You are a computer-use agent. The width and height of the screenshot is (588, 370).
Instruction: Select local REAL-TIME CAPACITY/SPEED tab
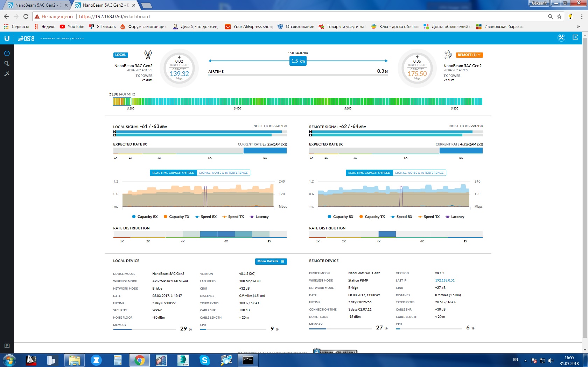point(173,173)
